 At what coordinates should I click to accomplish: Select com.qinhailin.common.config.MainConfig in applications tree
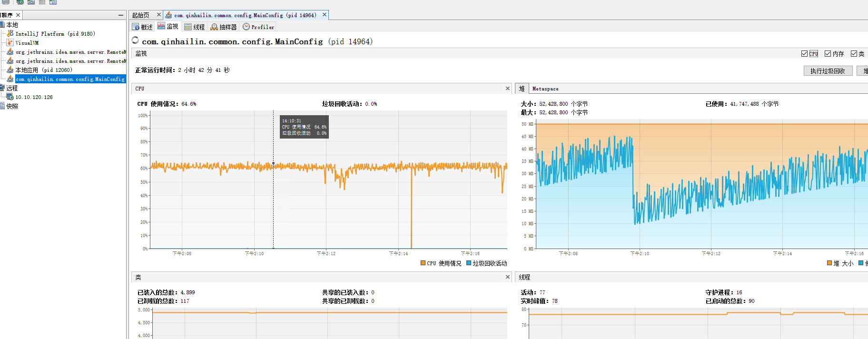[x=70, y=79]
